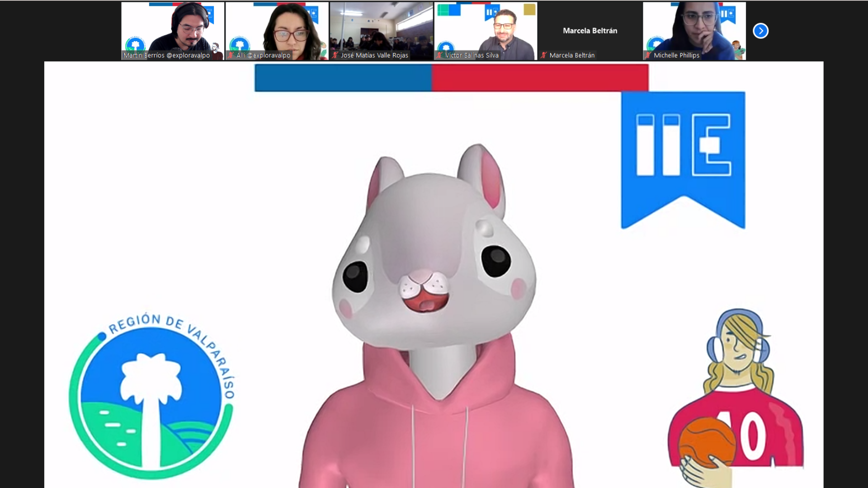
Task: Click muted mic icon beside José Matías Valle Rojas
Action: 335,55
